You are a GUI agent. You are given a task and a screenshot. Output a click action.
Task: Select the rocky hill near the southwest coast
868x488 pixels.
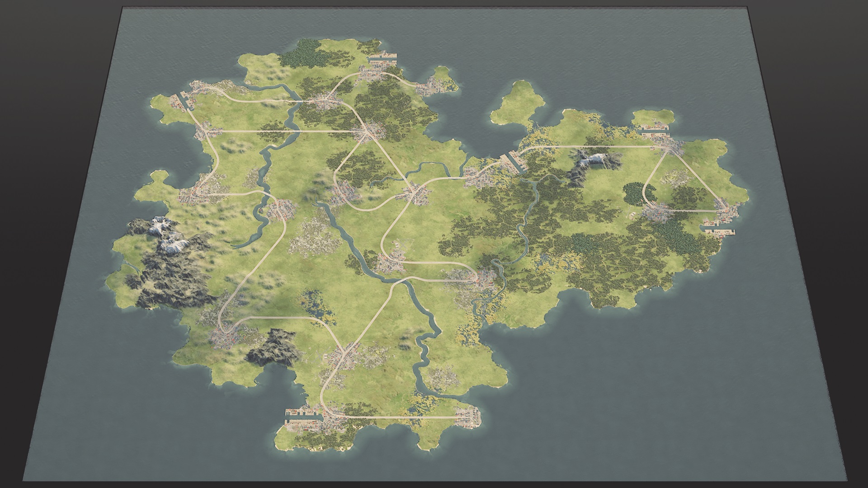pyautogui.click(x=274, y=347)
